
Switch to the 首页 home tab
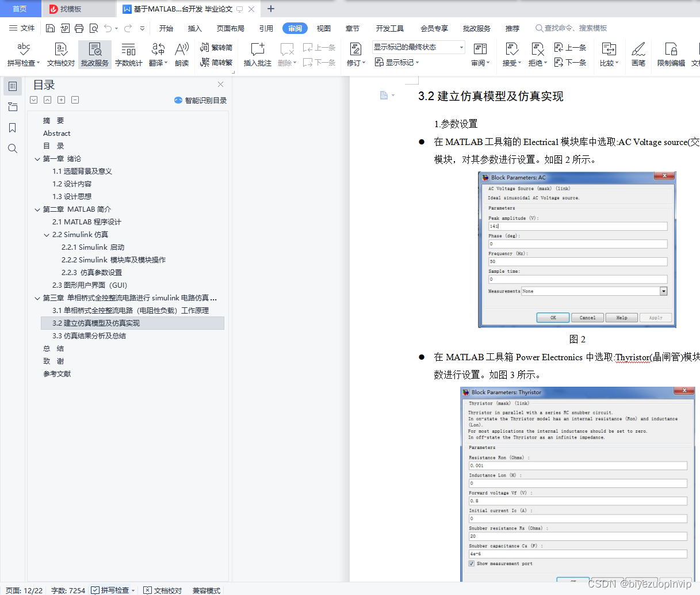tap(20, 9)
